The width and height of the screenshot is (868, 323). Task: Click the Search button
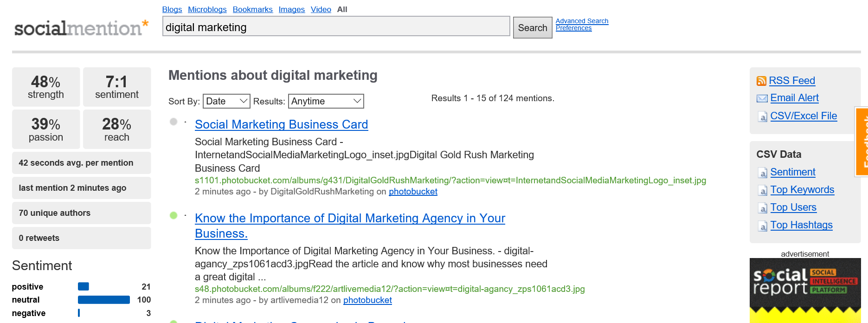click(533, 28)
